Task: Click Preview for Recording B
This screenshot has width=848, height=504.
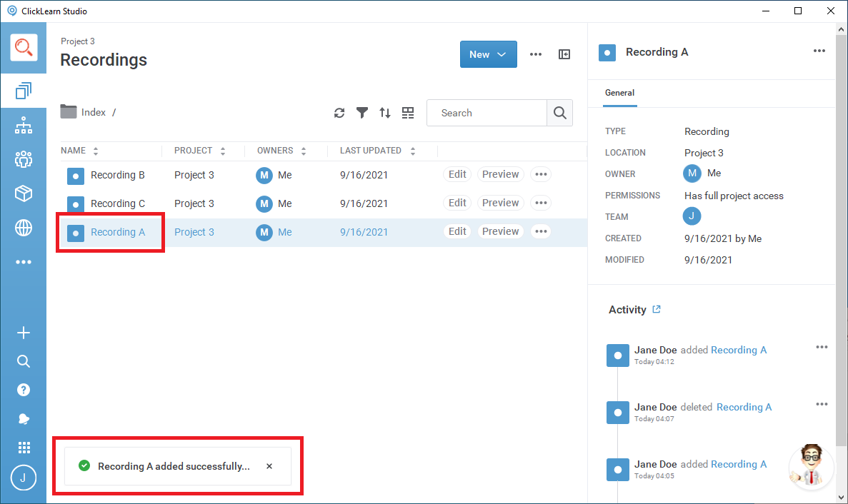Action: [500, 174]
